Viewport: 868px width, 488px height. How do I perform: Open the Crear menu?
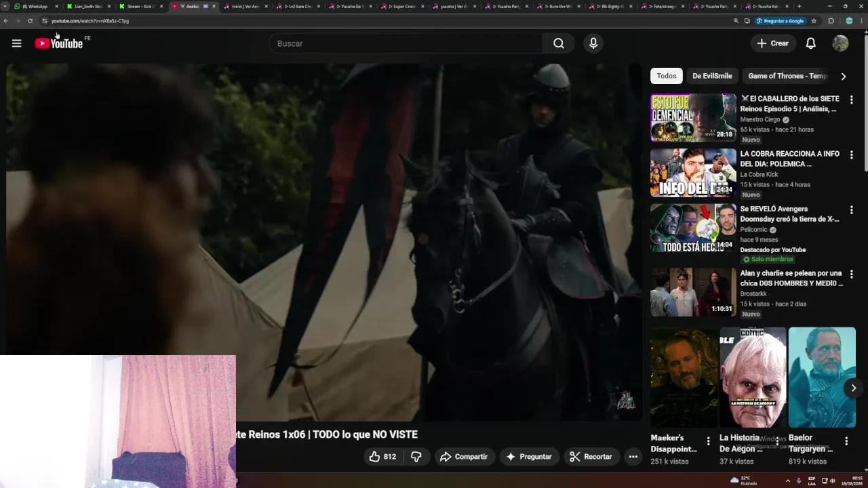[773, 43]
